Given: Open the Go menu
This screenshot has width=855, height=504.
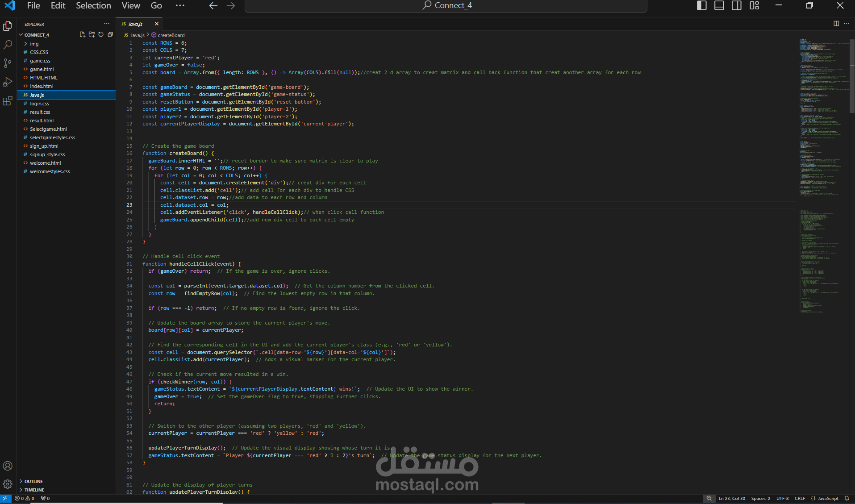Looking at the screenshot, I should click(156, 6).
